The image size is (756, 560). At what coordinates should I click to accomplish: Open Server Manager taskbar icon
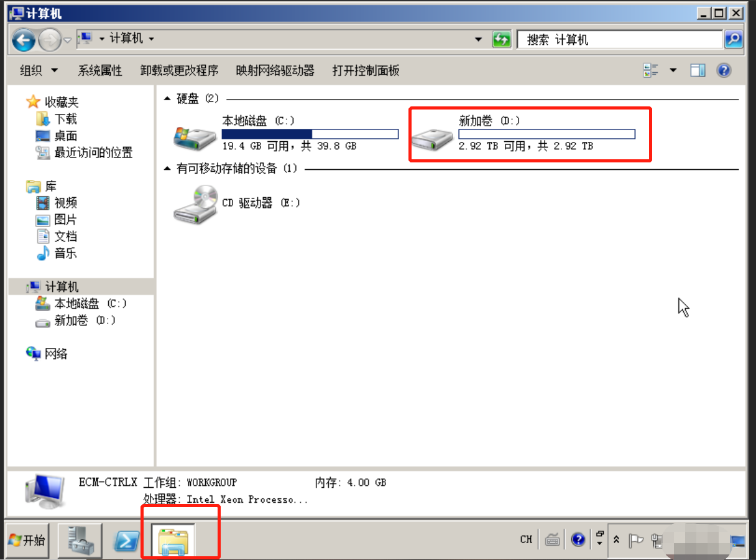(x=80, y=540)
